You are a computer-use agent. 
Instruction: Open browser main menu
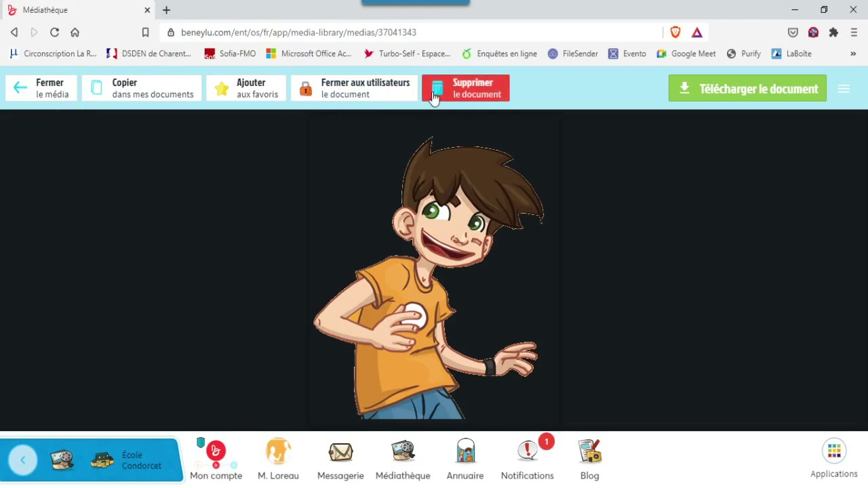point(854,32)
